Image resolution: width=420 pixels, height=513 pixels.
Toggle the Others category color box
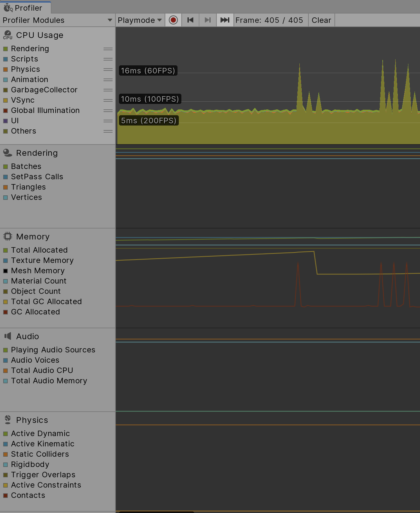[x=5, y=131]
